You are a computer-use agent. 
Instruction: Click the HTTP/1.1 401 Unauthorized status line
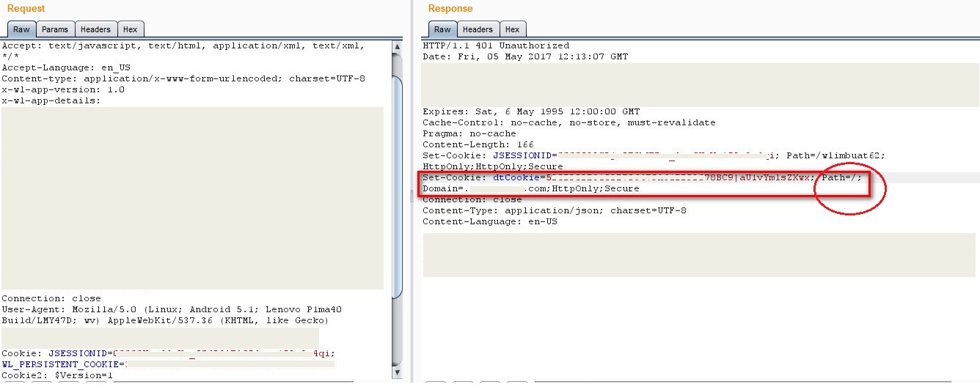click(x=496, y=46)
